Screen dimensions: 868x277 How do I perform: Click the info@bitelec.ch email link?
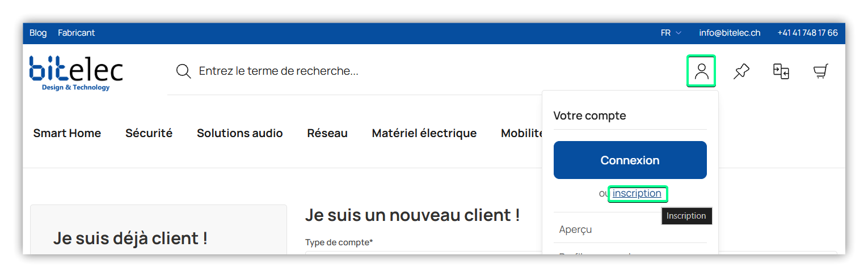pyautogui.click(x=730, y=33)
